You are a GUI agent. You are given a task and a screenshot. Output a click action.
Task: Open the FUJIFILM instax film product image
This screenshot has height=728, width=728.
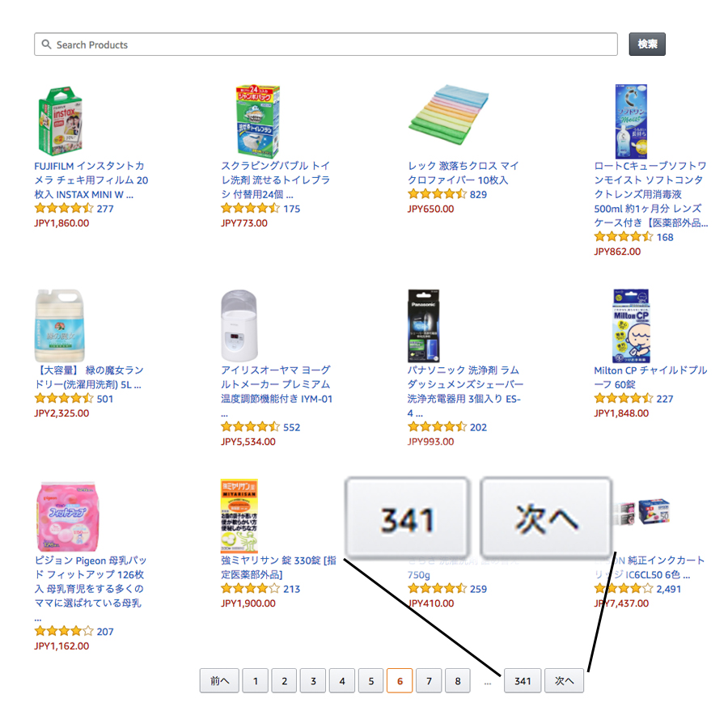point(60,121)
